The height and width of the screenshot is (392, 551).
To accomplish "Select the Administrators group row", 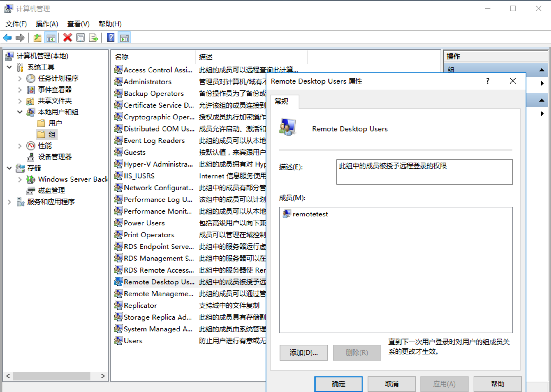I will 147,82.
